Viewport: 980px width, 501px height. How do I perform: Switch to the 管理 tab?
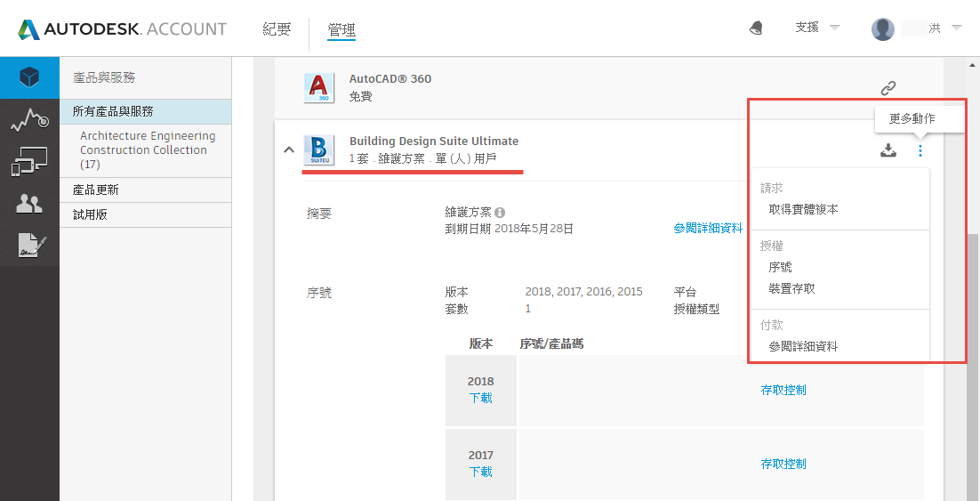click(341, 29)
